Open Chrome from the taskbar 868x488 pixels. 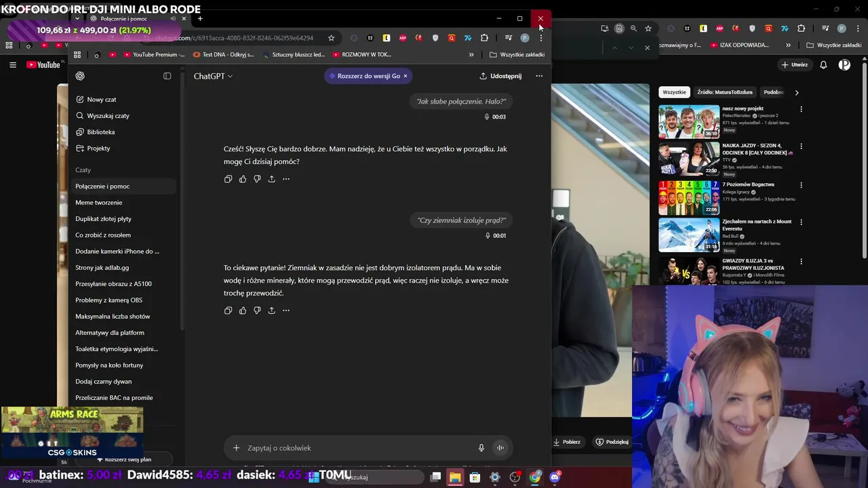point(535,477)
